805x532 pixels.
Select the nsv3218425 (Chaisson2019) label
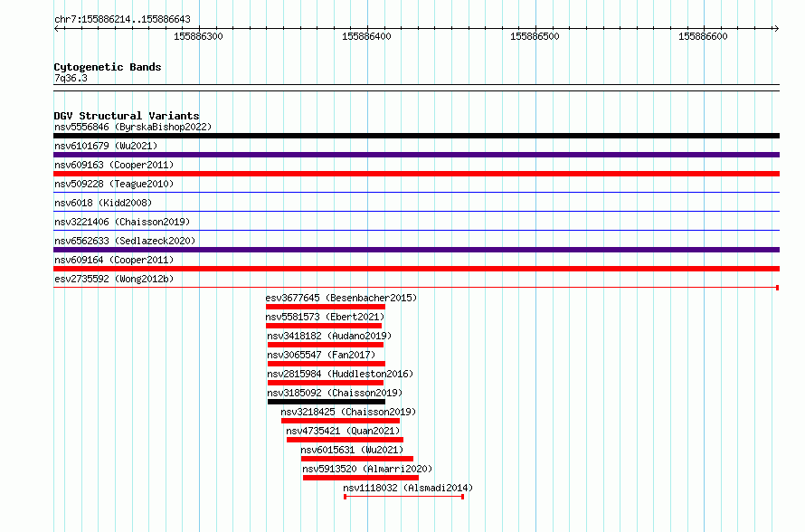click(x=348, y=412)
